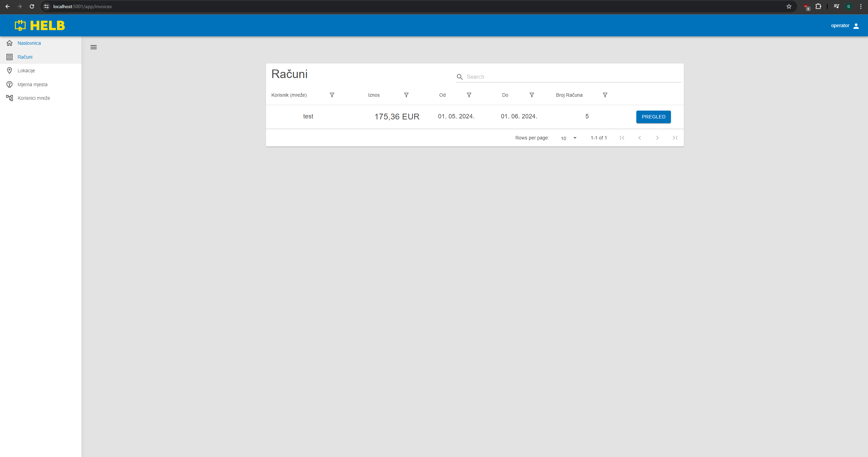Filter the Od date column
Screen dimensions: 868x457
469,95
